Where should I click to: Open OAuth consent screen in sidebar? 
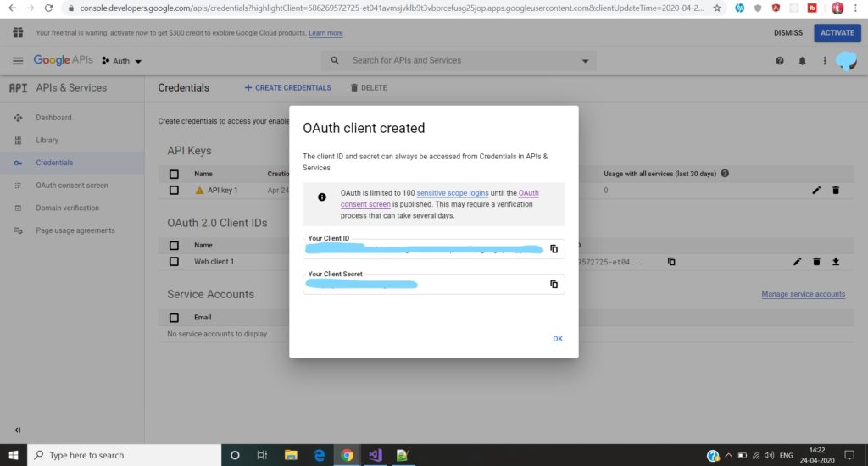(72, 186)
